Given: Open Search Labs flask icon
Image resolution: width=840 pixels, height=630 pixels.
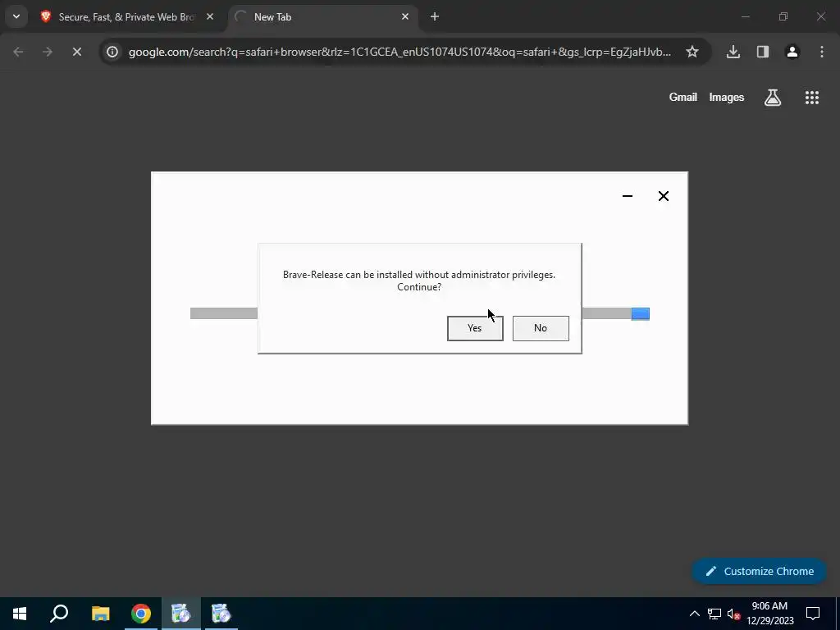Looking at the screenshot, I should tap(773, 98).
